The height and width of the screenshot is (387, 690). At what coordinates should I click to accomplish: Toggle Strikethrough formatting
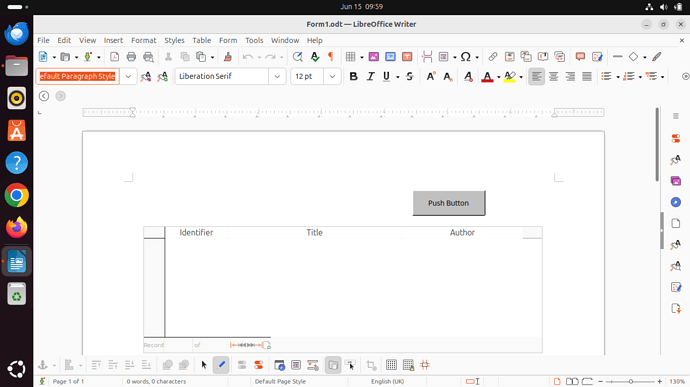pos(410,77)
